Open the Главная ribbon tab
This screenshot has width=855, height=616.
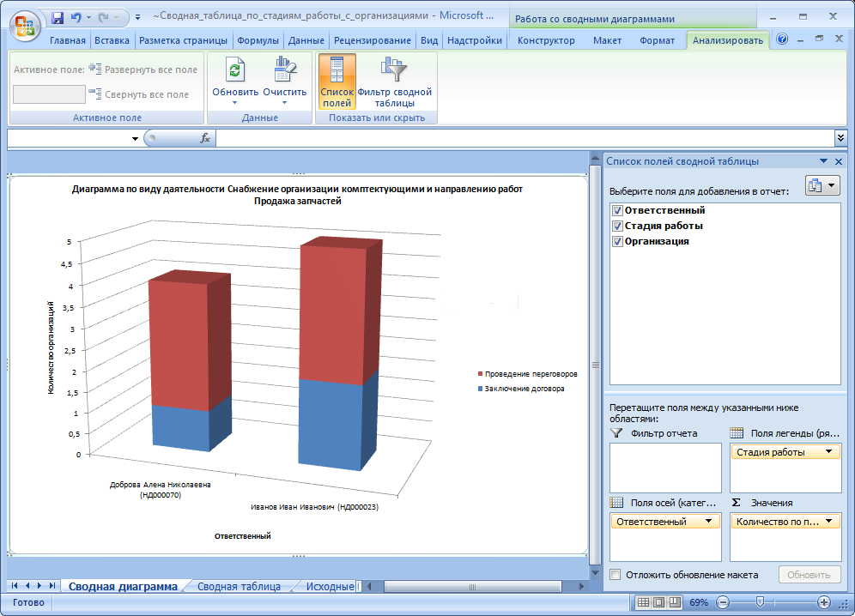pyautogui.click(x=68, y=40)
